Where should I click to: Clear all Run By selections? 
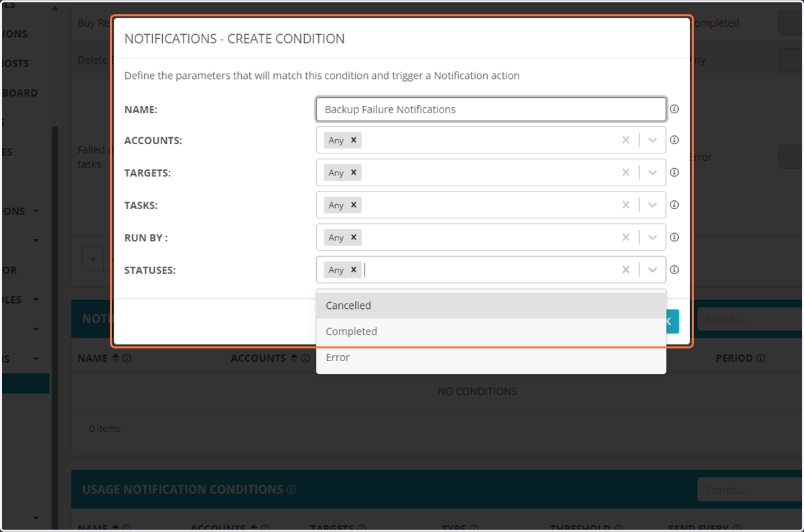coord(626,237)
